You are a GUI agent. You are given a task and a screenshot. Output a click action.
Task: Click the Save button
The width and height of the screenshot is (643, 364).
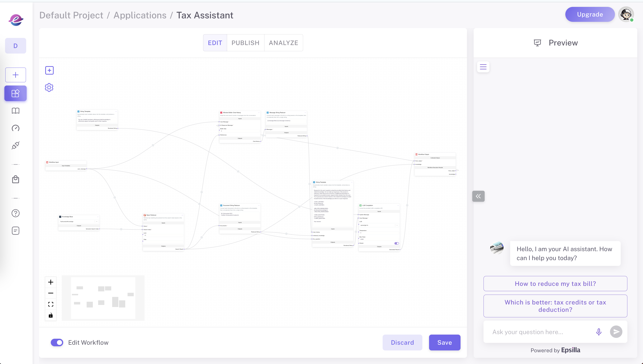[x=444, y=342]
